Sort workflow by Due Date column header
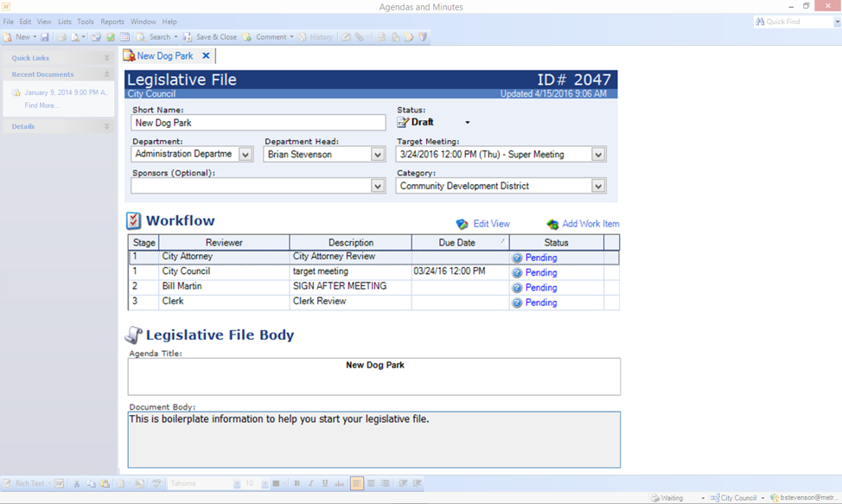Image resolution: width=842 pixels, height=504 pixels. (460, 243)
